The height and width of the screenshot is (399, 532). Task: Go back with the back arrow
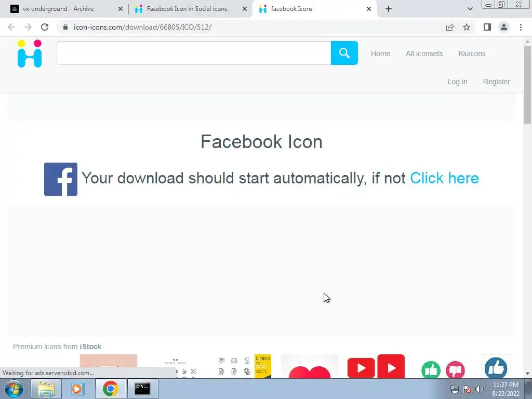(x=11, y=27)
